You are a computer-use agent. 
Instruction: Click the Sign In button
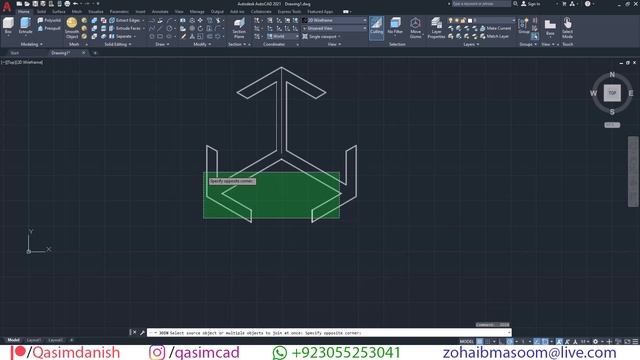(531, 4)
